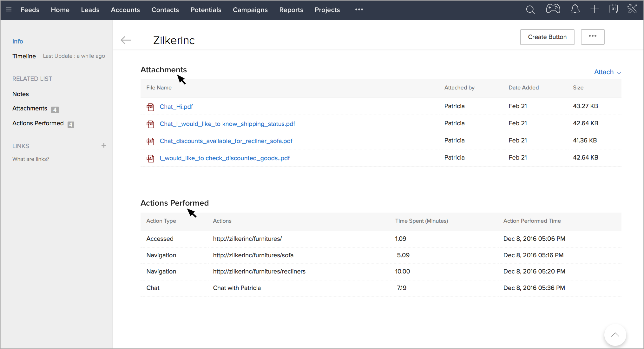Open more modules ellipsis in navigation bar

(x=359, y=10)
